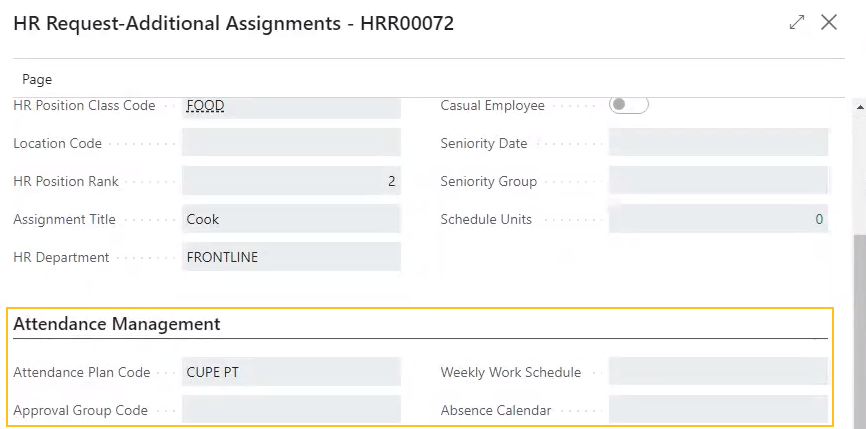The height and width of the screenshot is (429, 866).
Task: Click the HR Department field
Action: [291, 257]
